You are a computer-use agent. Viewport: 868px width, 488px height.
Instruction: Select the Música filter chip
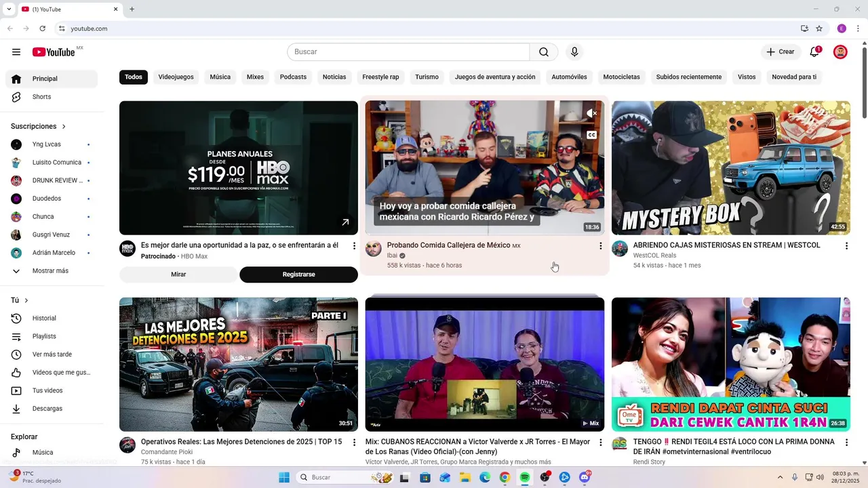click(220, 77)
